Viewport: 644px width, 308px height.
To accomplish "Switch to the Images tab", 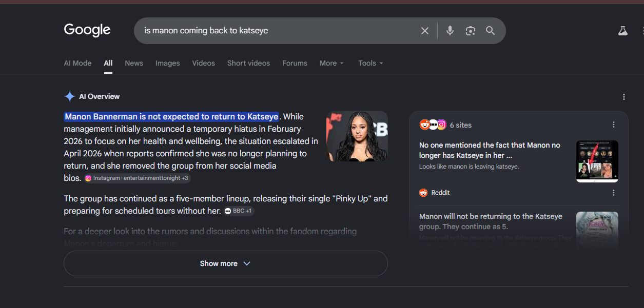I will [x=168, y=63].
